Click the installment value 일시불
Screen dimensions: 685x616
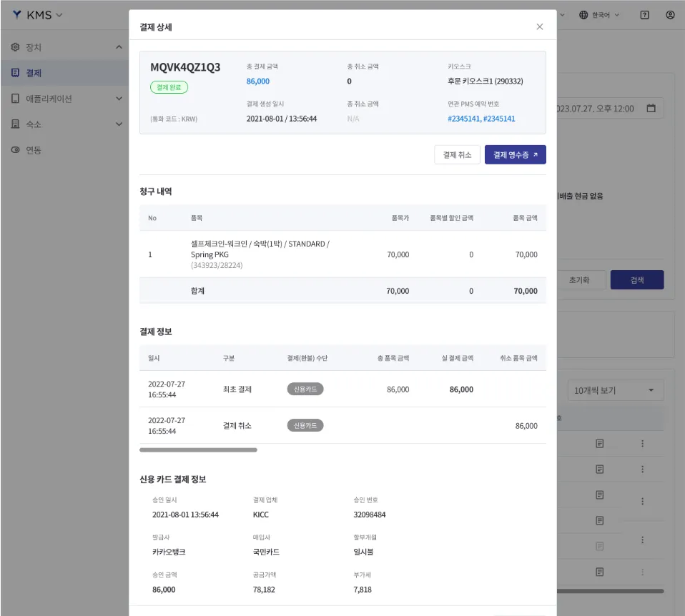[x=363, y=552]
